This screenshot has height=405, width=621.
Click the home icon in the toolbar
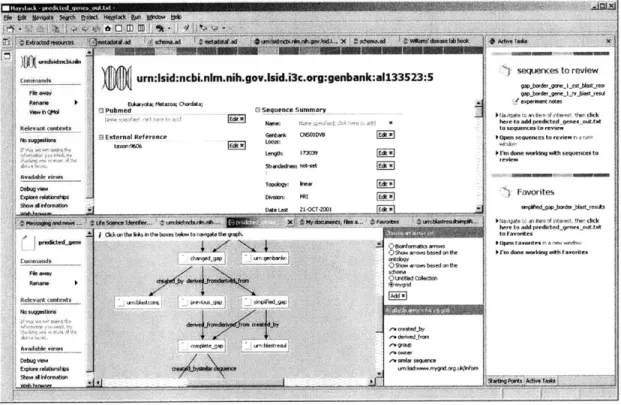108,29
